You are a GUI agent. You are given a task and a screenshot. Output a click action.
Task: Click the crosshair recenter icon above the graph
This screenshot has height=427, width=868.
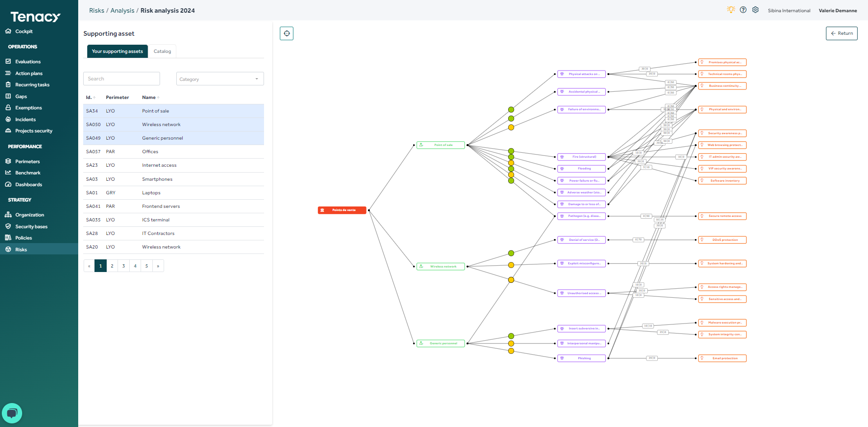[287, 33]
